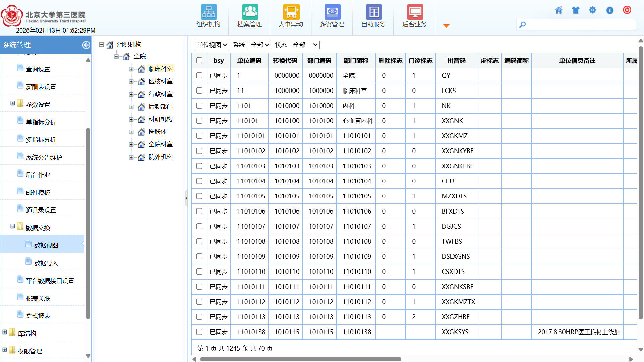Click the 拼音码 column header
Viewport: 644px width, 362px height.
(x=456, y=61)
